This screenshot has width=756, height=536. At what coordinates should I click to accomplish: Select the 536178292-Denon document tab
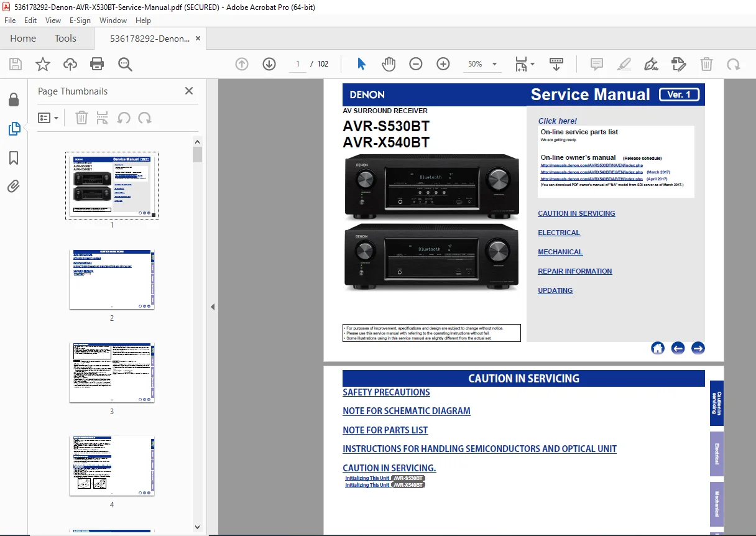click(x=149, y=39)
